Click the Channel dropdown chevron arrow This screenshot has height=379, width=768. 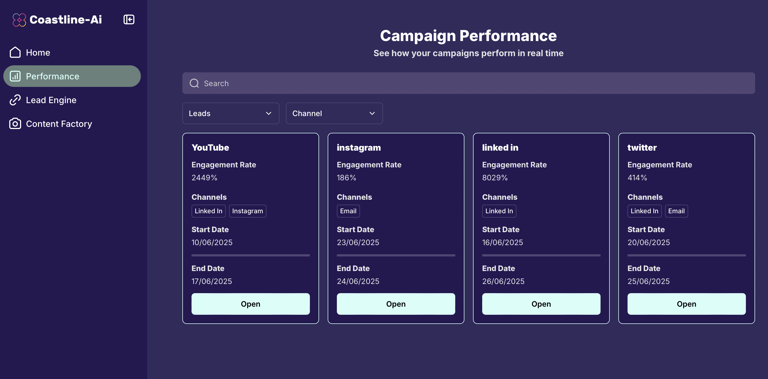(x=372, y=113)
